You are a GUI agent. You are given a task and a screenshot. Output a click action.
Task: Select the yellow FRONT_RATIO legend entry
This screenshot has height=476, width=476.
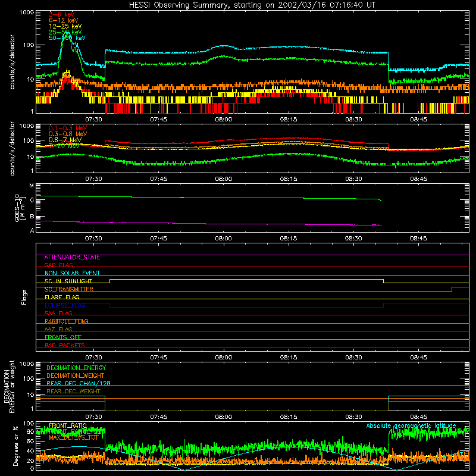coord(68,425)
